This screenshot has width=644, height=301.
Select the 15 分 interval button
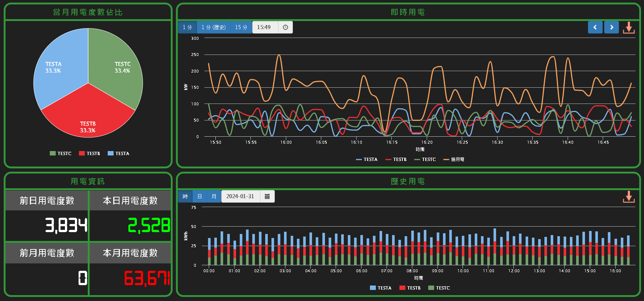click(241, 27)
